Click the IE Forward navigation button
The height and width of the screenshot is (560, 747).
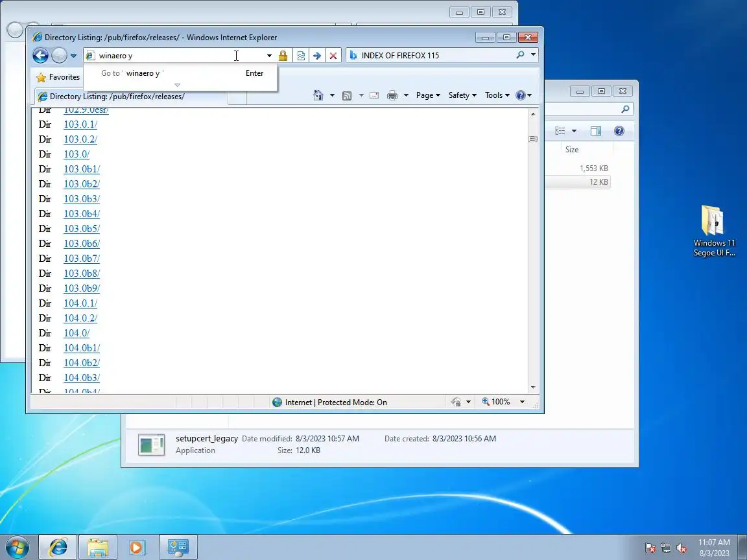(x=59, y=55)
